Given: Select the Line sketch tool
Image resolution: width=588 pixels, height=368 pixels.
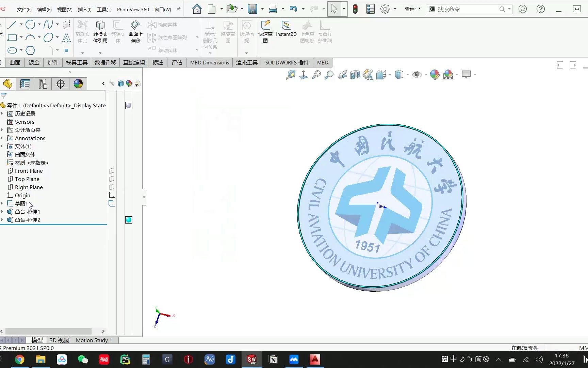Looking at the screenshot, I should pos(12,25).
